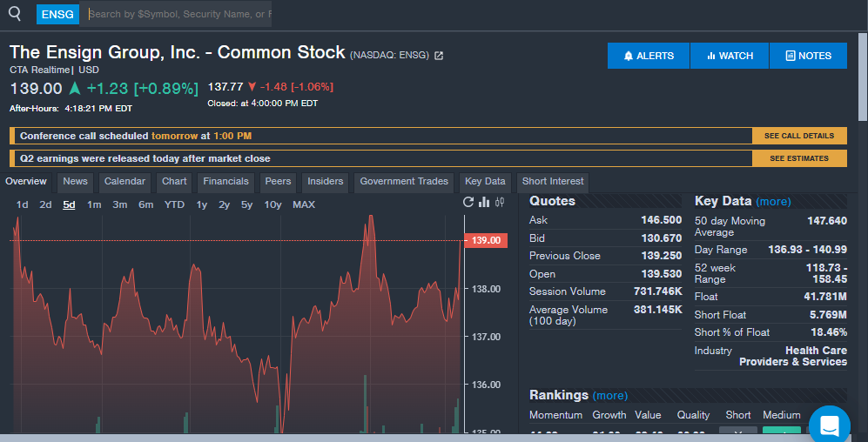Switch to candlestick chart icon
Viewport: 868px width, 442px height.
[500, 202]
